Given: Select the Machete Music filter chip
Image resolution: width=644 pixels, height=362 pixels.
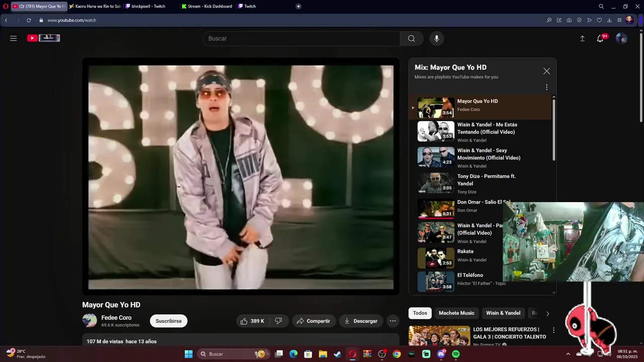Looking at the screenshot, I should [x=456, y=313].
